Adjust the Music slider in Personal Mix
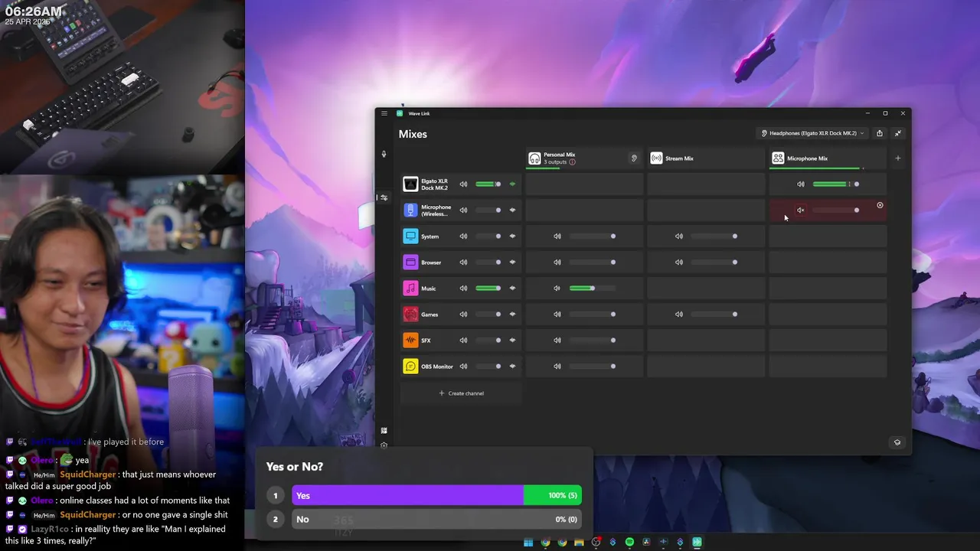 pyautogui.click(x=592, y=289)
